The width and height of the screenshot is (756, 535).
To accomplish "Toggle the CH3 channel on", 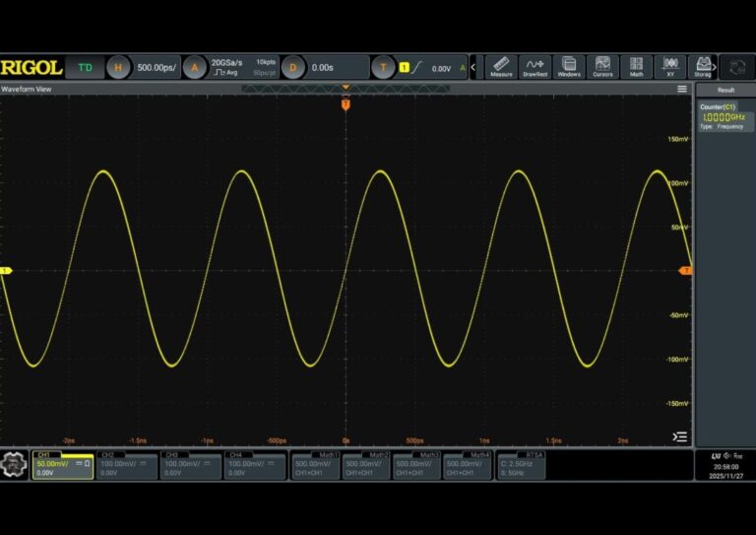I will click(190, 465).
